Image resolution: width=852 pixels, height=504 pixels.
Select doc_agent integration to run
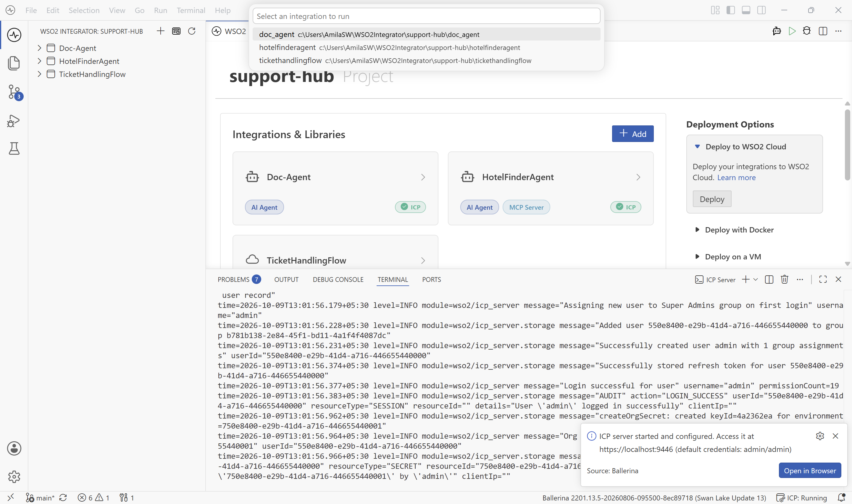[x=426, y=34]
